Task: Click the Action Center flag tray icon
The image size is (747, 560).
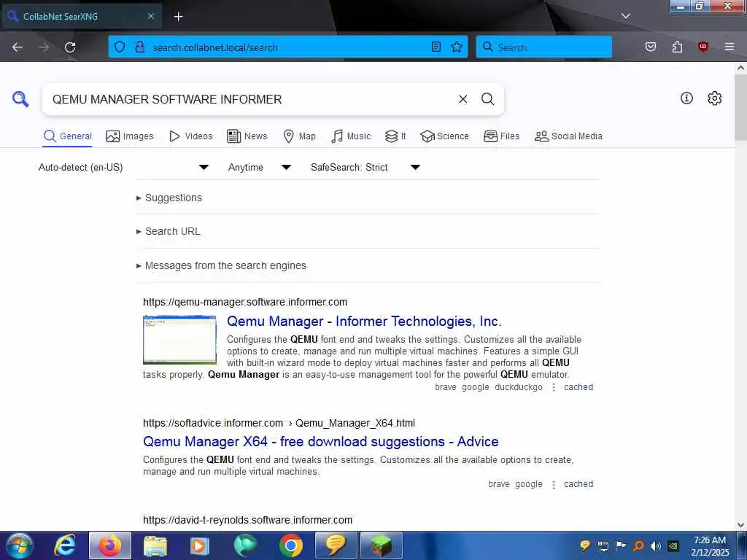Action: pyautogui.click(x=620, y=545)
